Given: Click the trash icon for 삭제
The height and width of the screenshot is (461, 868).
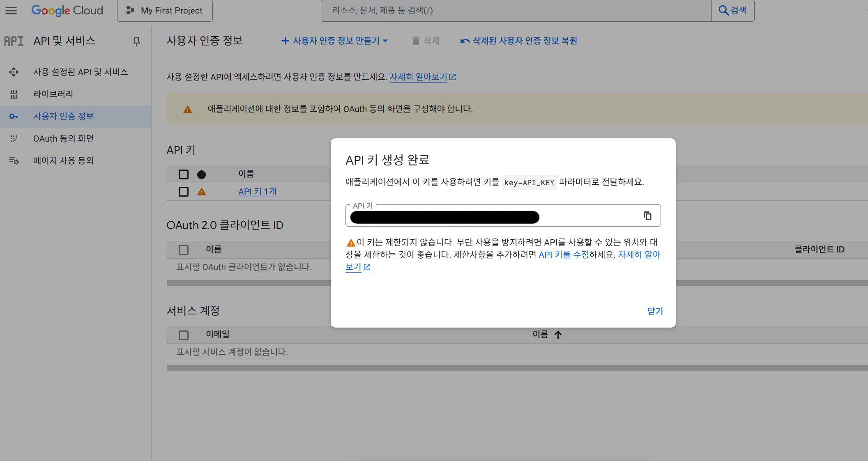Looking at the screenshot, I should tap(416, 41).
